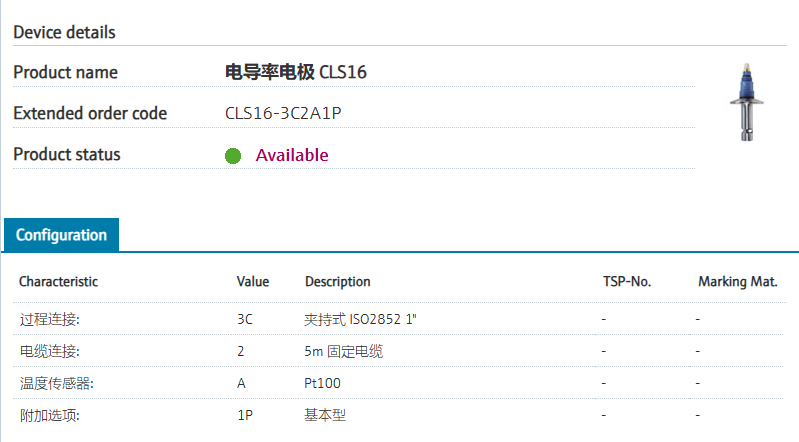Screen dimensions: 799x442
Task: Click the Marking Mat. column header
Action: pyautogui.click(x=737, y=282)
